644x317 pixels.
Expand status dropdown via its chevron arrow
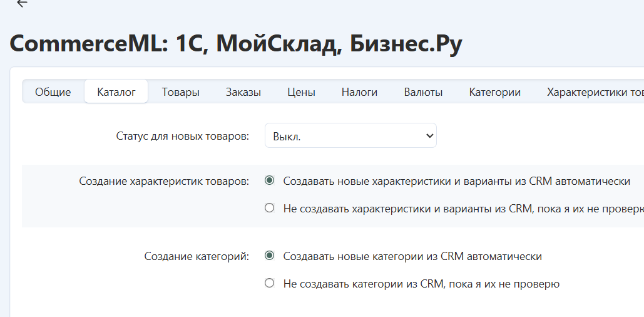click(429, 136)
